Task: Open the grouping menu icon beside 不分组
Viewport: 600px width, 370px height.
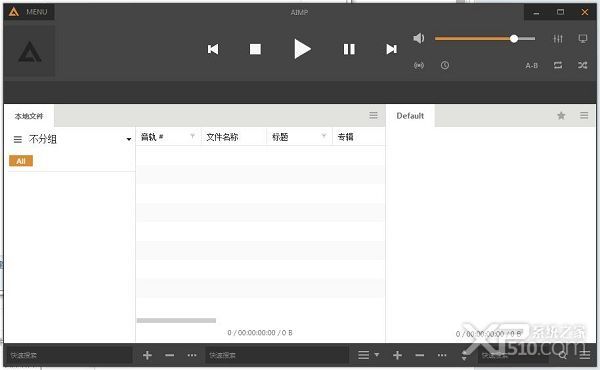Action: click(x=18, y=139)
